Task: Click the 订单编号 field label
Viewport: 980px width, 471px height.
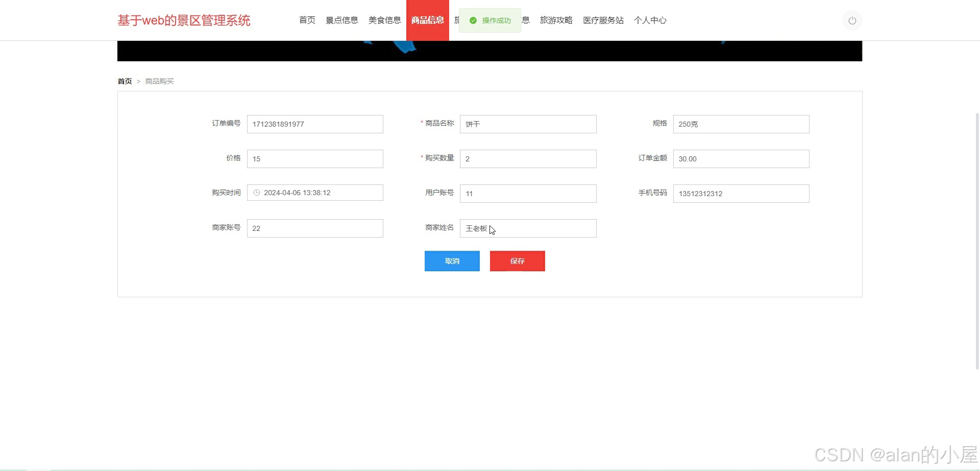Action: tap(226, 123)
